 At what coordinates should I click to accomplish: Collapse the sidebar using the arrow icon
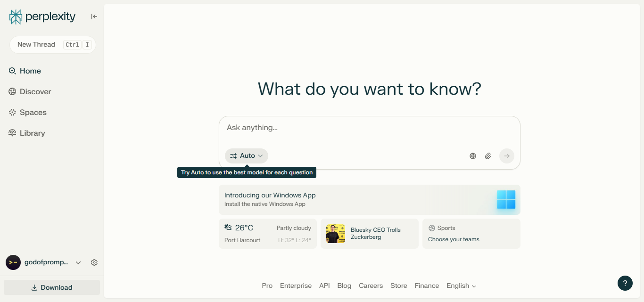point(93,16)
